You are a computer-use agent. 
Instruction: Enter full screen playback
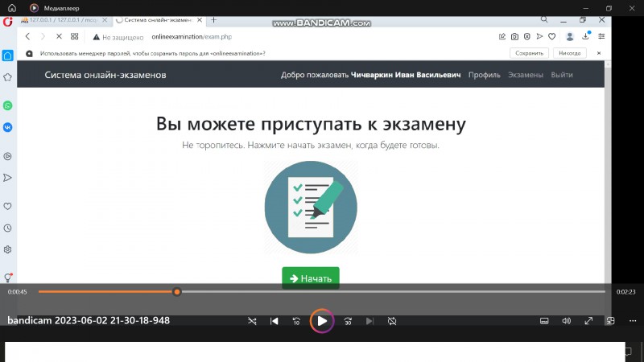pos(588,321)
